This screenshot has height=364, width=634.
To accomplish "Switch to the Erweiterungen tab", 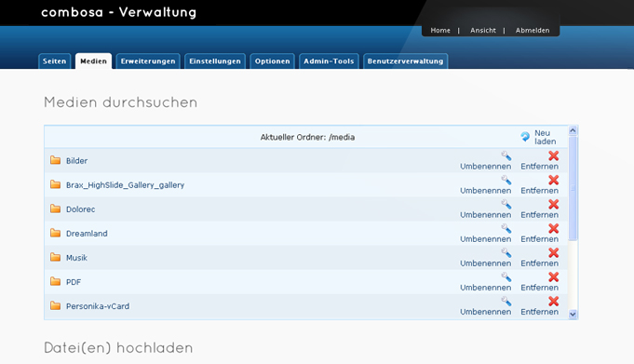I will 148,61.
